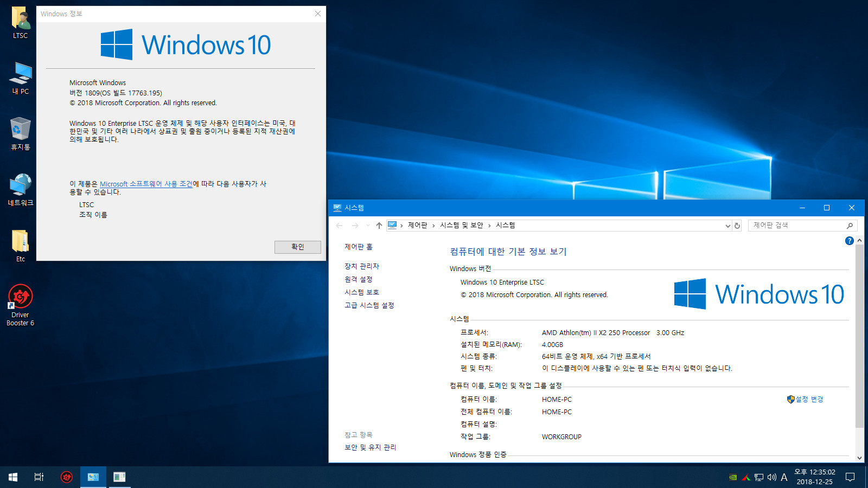Click Microsoft 소프트웨어 사용 조건 link
The image size is (868, 488).
pos(146,184)
